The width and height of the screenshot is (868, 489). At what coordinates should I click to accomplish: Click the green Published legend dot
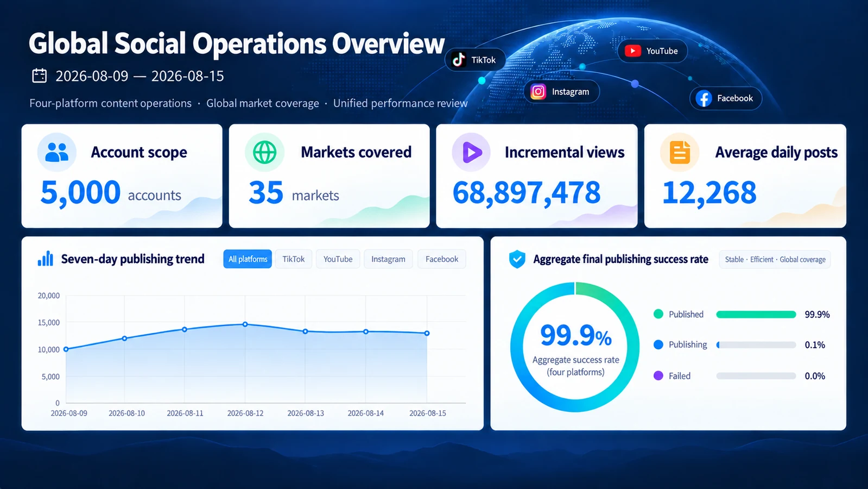coord(658,314)
